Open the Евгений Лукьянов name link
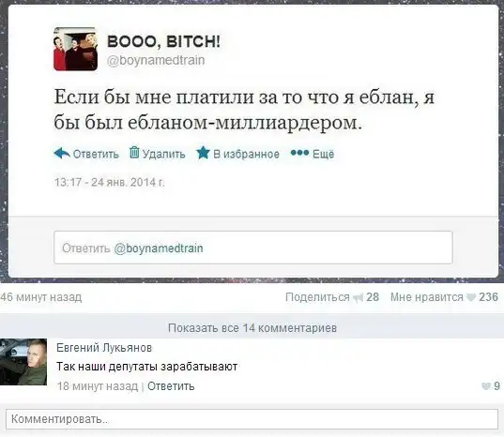The image size is (504, 437). tap(104, 348)
